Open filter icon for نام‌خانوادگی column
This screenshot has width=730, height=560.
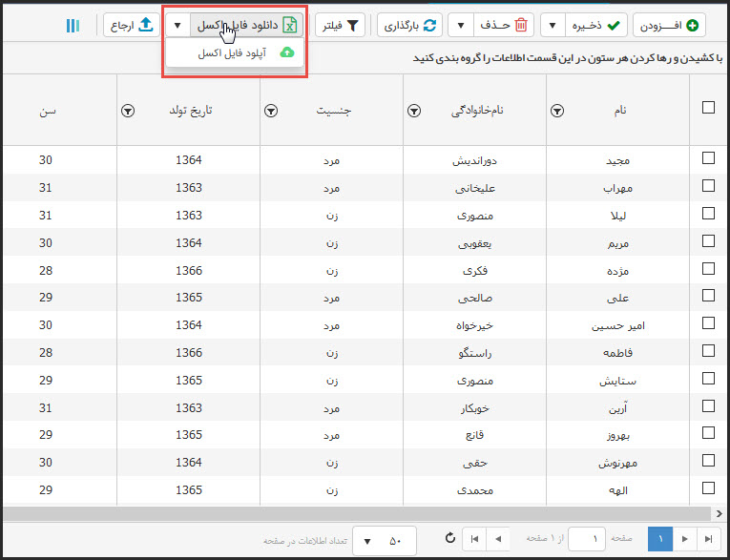click(x=414, y=111)
